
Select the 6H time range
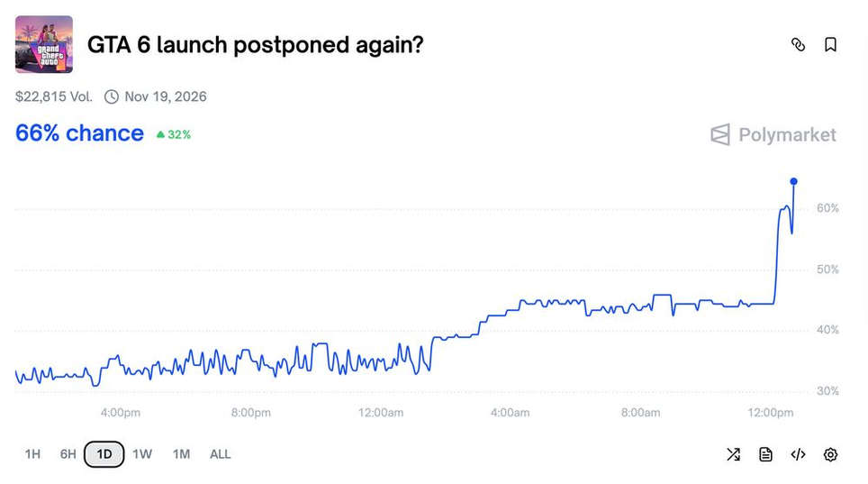(68, 454)
